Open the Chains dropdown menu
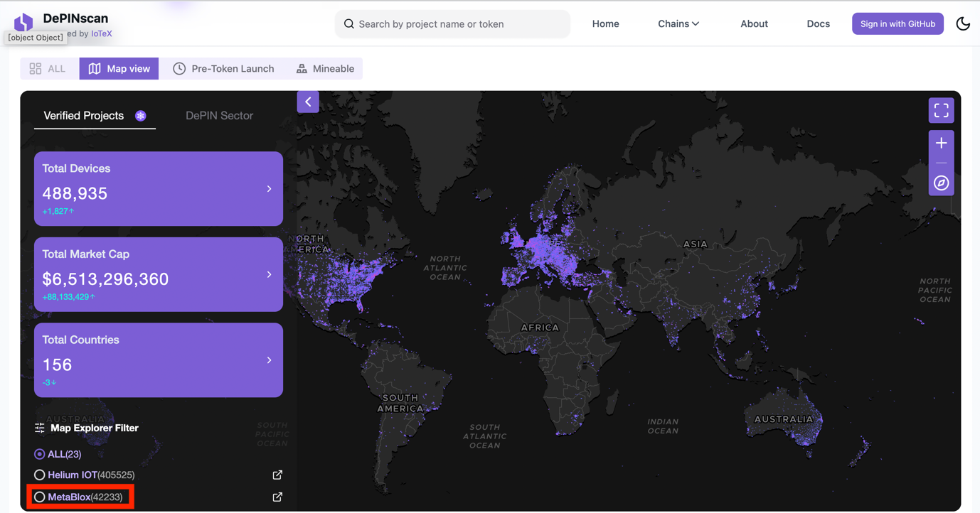Screen dimensions: 980x513 click(678, 23)
